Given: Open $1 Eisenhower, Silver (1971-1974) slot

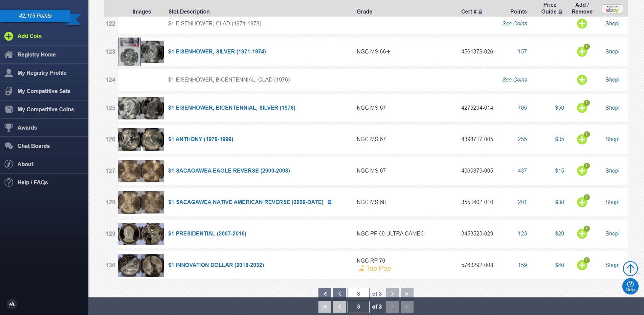Looking at the screenshot, I should coord(217,51).
